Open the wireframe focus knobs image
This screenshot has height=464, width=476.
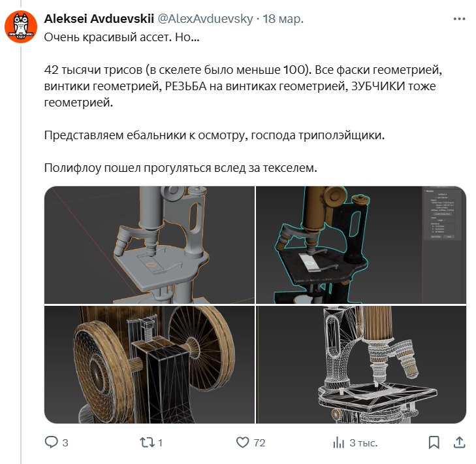click(x=150, y=364)
